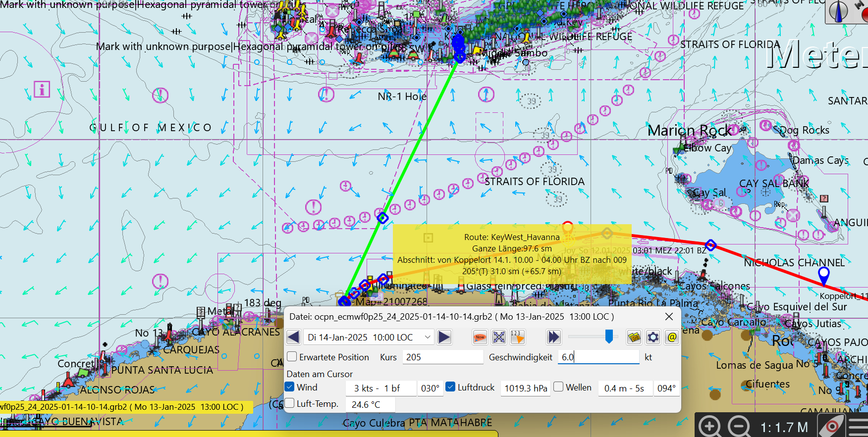Adjust the playback time slider
This screenshot has height=437, width=868.
609,337
